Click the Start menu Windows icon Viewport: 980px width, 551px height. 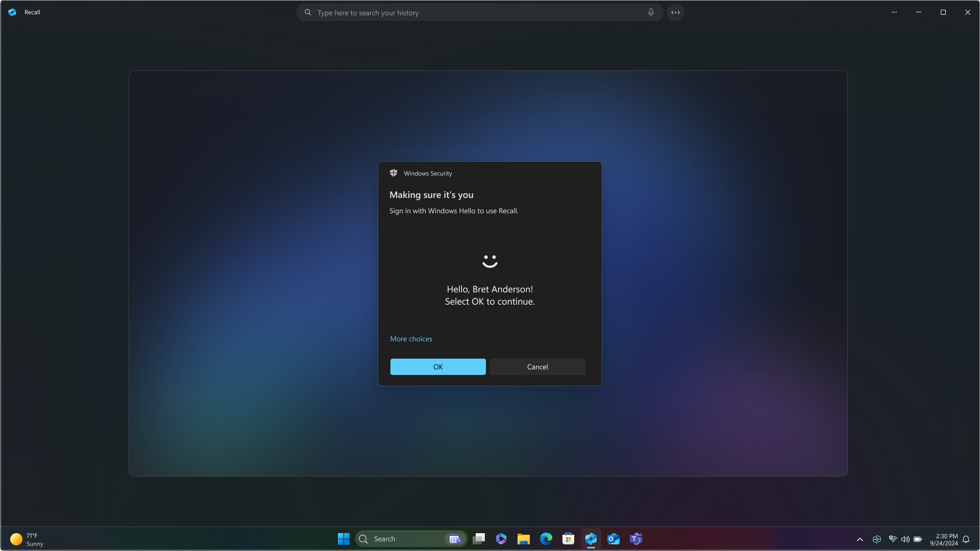click(344, 538)
